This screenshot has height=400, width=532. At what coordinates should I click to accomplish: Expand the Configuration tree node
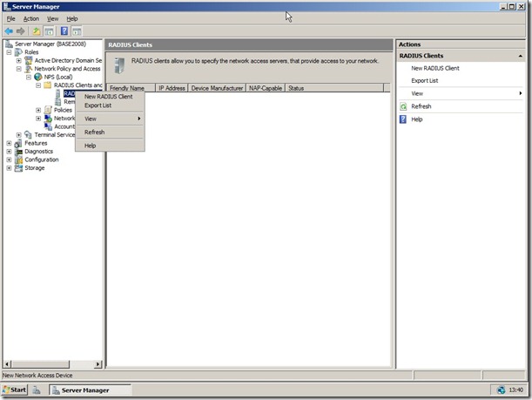(x=10, y=160)
